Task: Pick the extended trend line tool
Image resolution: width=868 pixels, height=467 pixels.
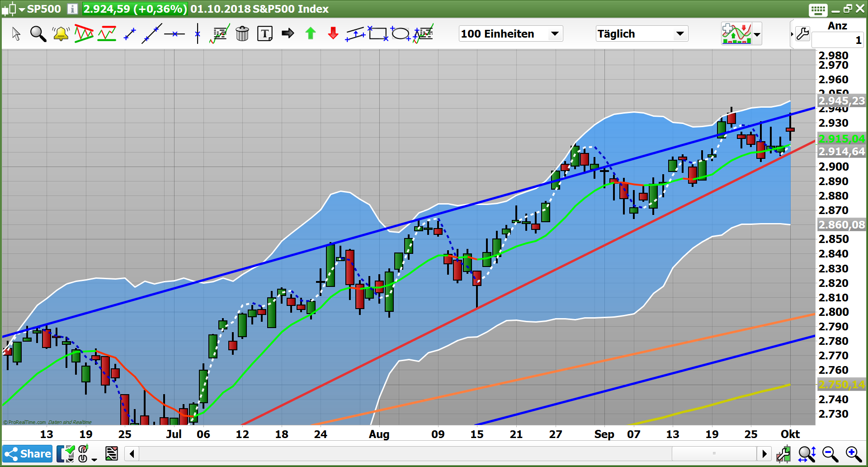Action: tap(152, 34)
